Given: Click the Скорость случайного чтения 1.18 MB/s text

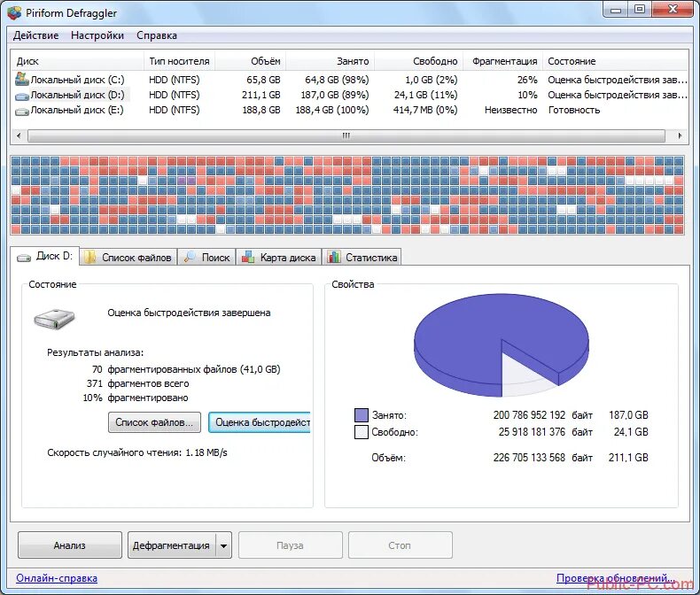Looking at the screenshot, I should point(137,452).
